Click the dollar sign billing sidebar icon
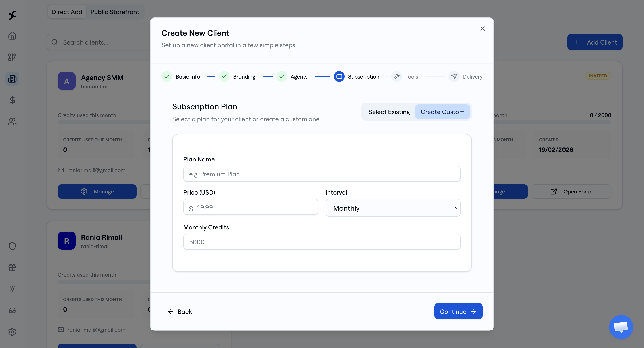The height and width of the screenshot is (348, 644). click(12, 100)
